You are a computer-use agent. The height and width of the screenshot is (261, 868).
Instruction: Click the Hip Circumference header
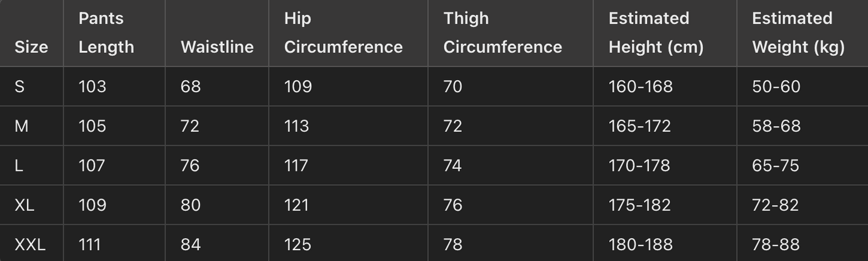pos(343,32)
